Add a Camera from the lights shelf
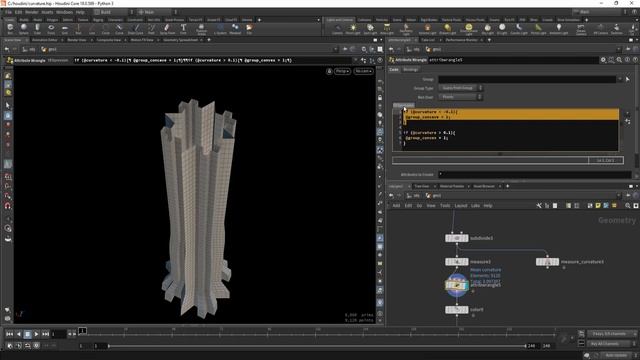Screen dimensions: 640x360 [x=338, y=29]
